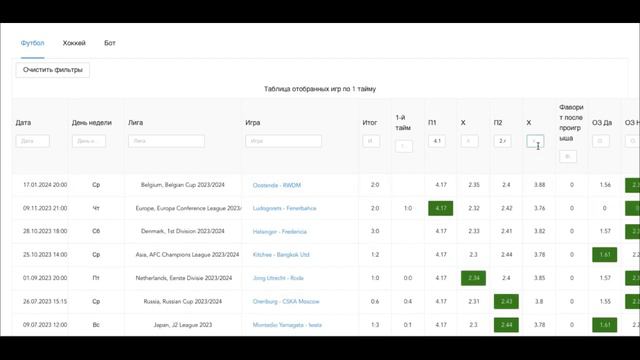This screenshot has width=640, height=360.
Task: Click the 0:4 first-half score in Orenburg row
Action: (x=408, y=301)
